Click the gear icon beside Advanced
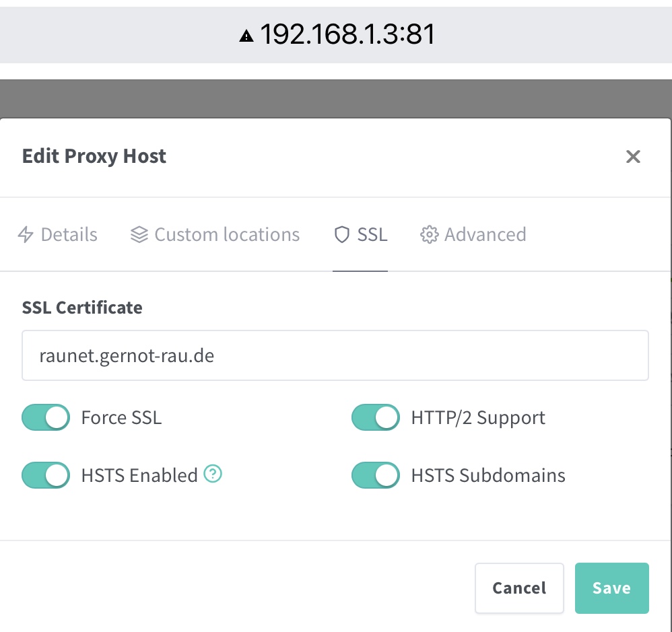This screenshot has width=672, height=632. (x=428, y=234)
